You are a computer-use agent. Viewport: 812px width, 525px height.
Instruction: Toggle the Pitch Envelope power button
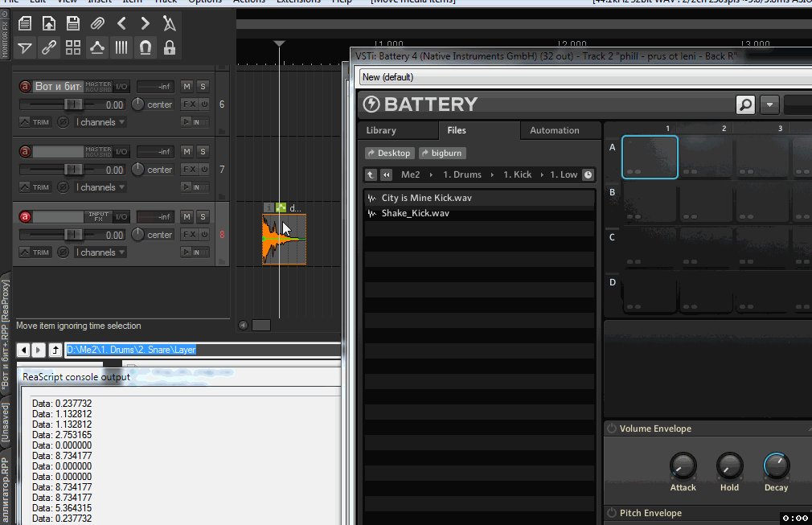[612, 513]
